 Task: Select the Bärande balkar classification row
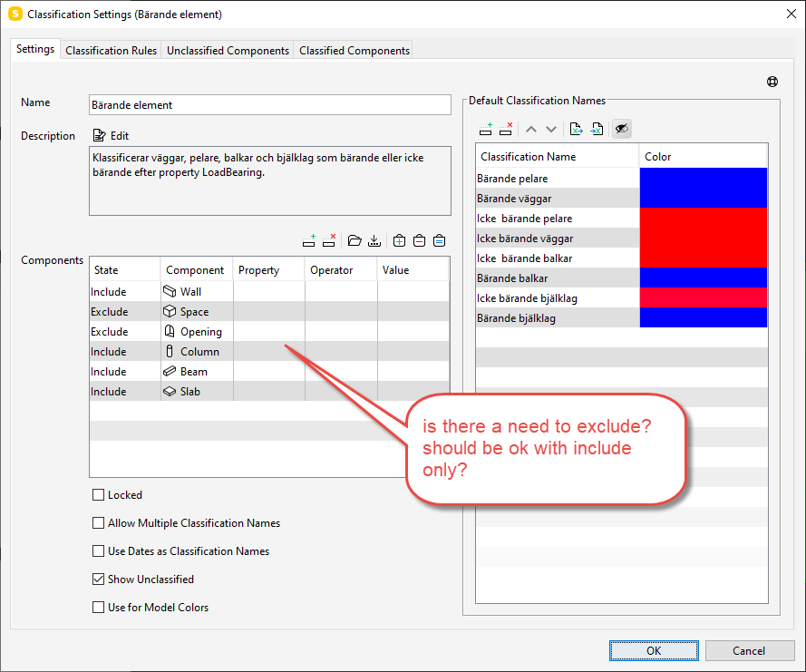(x=621, y=278)
